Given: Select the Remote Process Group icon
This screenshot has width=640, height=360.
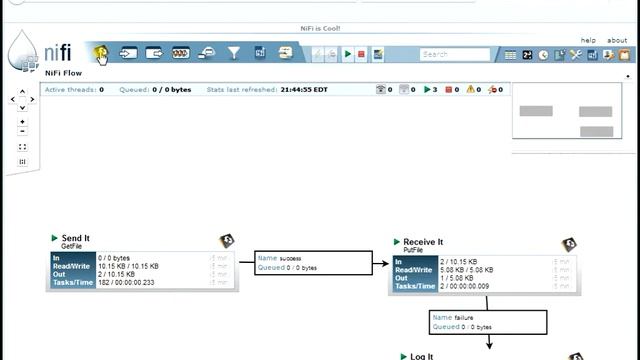Looking at the screenshot, I should pyautogui.click(x=207, y=53).
